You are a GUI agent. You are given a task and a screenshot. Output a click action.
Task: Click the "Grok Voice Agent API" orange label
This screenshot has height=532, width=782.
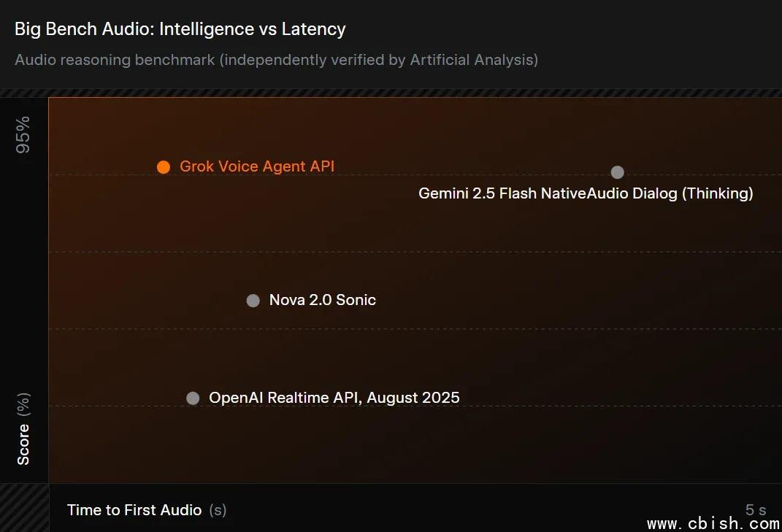tap(257, 166)
